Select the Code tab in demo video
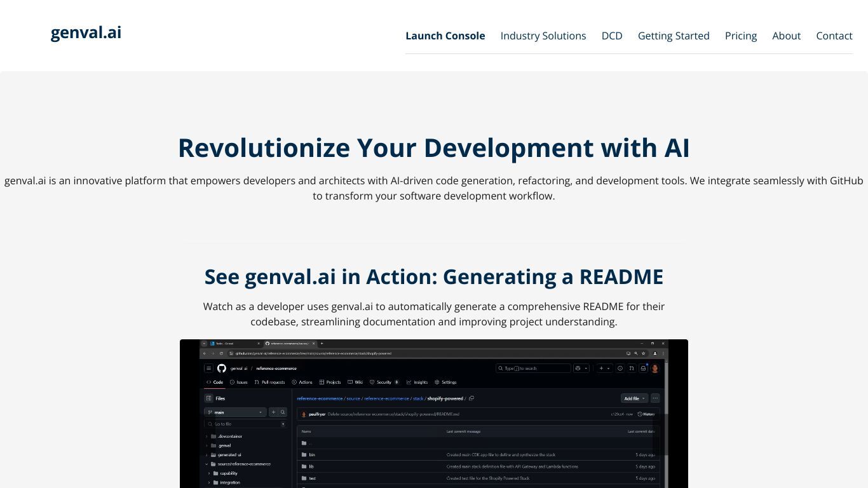868x488 pixels. pos(215,383)
